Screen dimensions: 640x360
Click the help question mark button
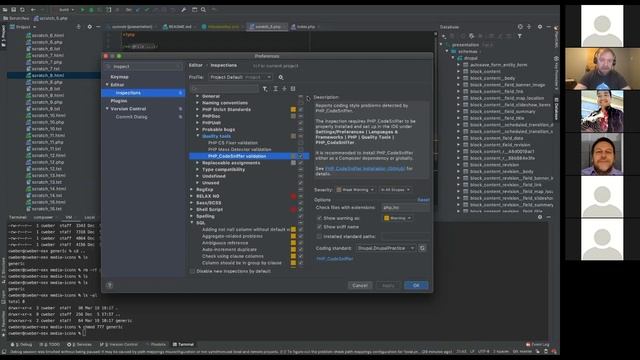pyautogui.click(x=109, y=285)
